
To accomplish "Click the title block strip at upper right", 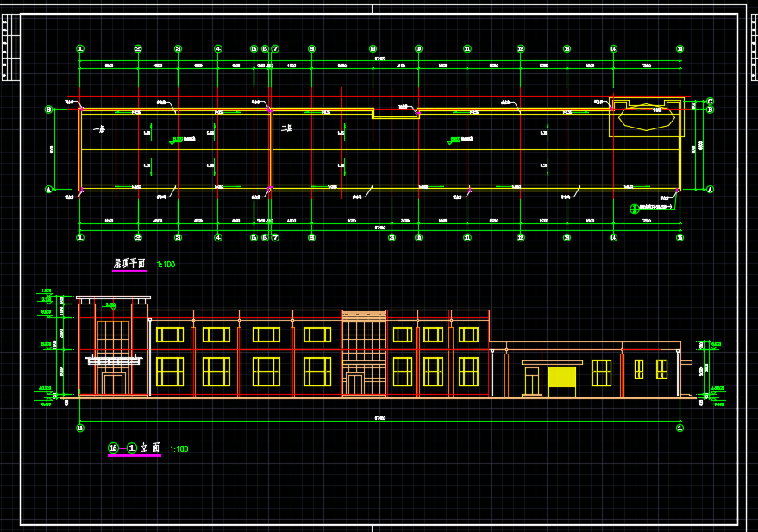I will click(754, 47).
